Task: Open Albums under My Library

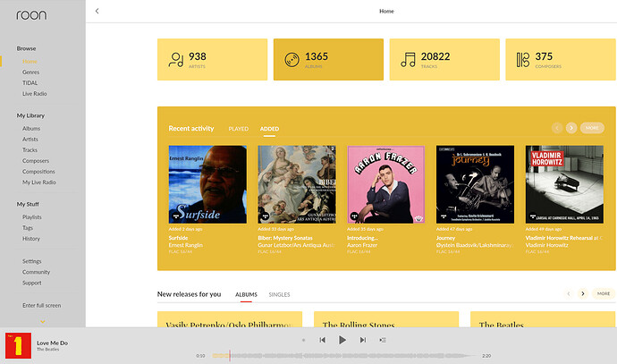Action: [31, 128]
